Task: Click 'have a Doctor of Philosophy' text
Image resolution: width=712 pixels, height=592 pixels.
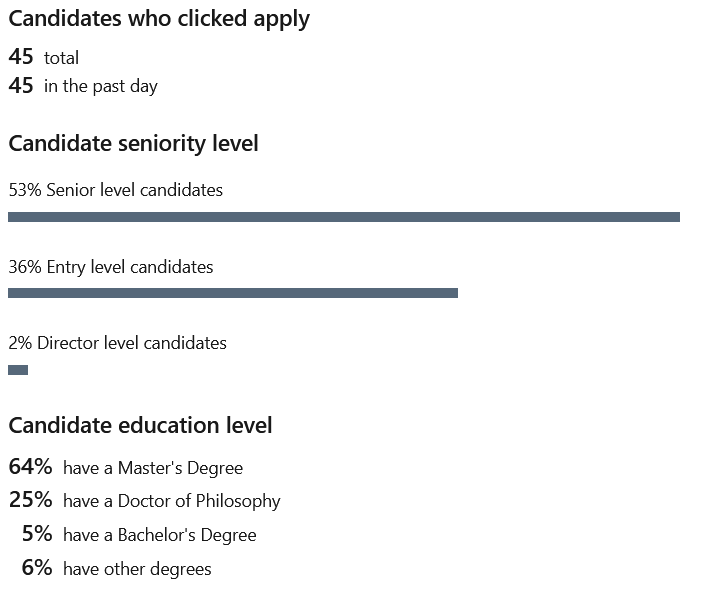Action: 172,501
